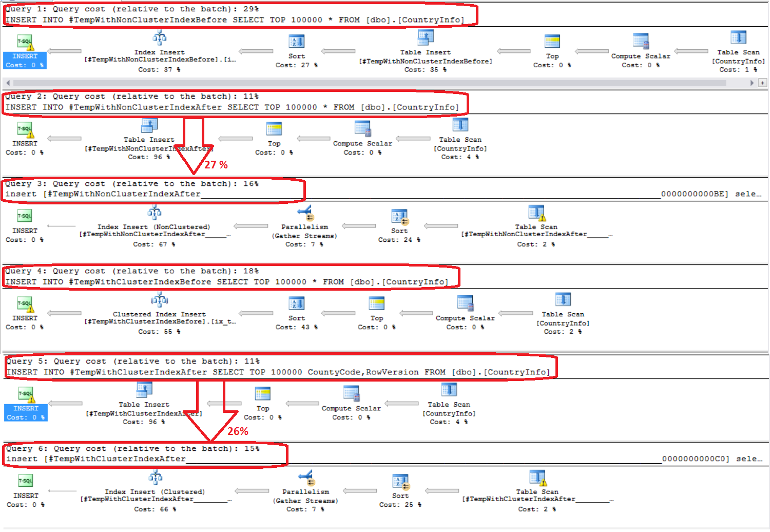Click the "Cost: 43 %" label under Sort
Image resolution: width=770 pixels, height=532 pixels.
tap(297, 327)
